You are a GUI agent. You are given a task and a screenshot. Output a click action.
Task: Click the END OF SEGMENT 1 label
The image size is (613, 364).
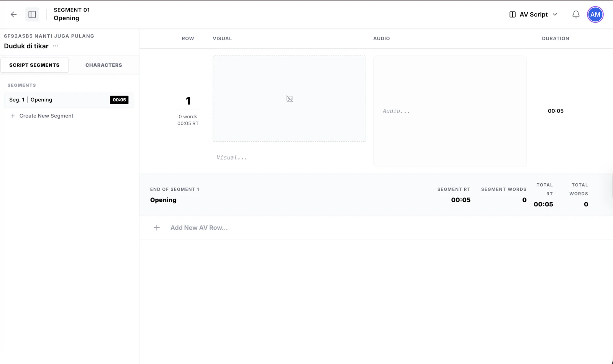tap(175, 189)
